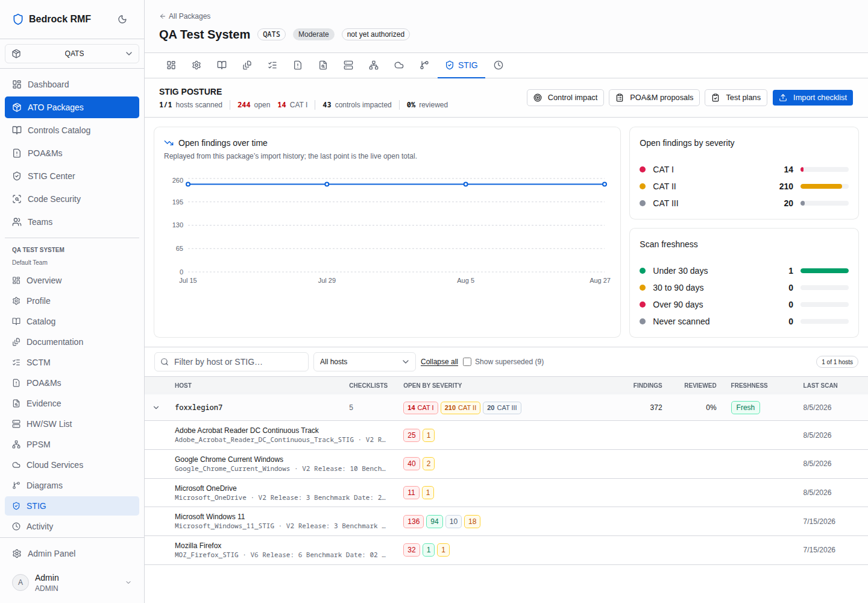Click the Jul 29 data point on chart
This screenshot has width=868, height=603.
327,184
